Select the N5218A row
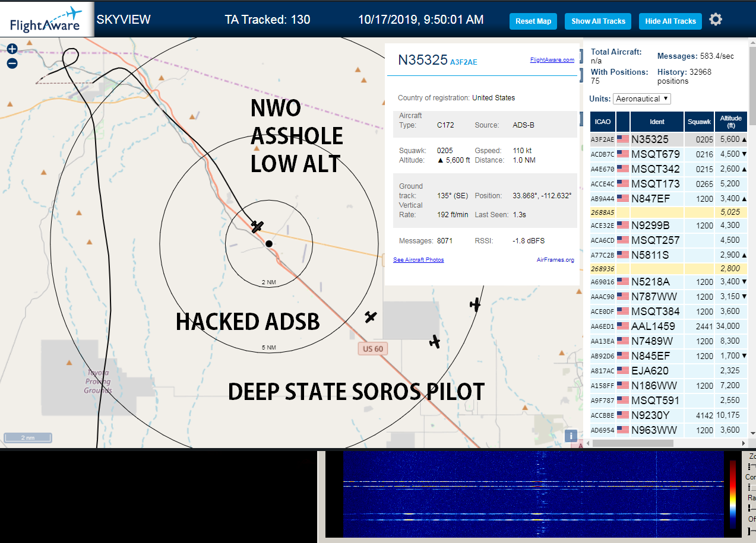756x543 pixels. 669,282
